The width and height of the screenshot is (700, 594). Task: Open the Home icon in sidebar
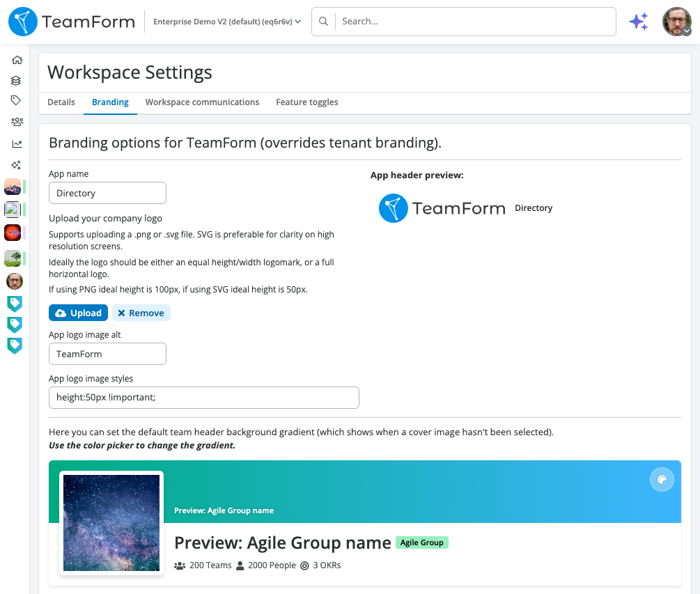(17, 60)
